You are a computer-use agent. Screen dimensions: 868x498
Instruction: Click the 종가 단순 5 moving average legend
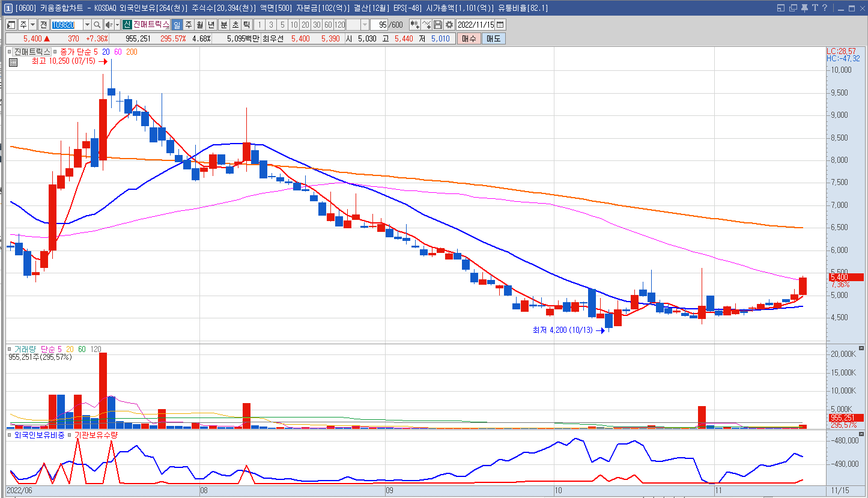pos(79,52)
